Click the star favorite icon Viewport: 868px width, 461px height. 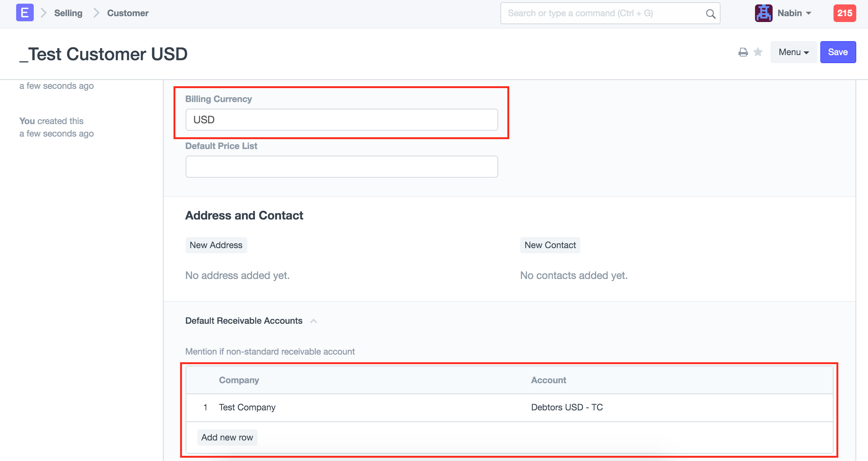[x=758, y=52]
